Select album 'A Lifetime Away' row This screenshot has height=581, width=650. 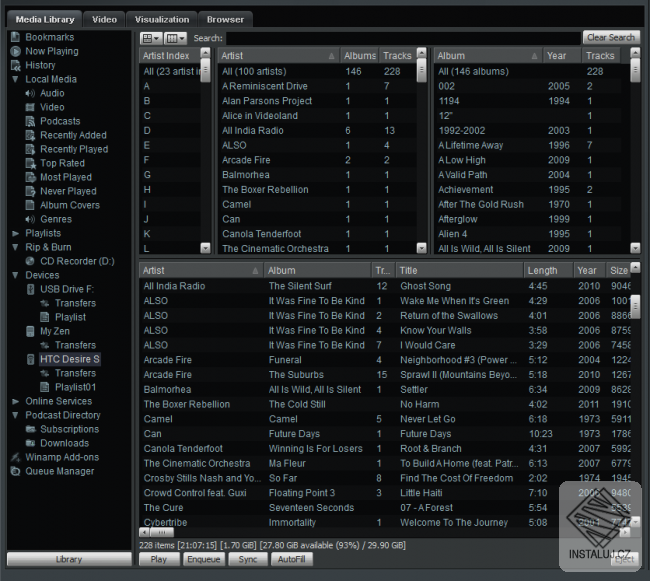tap(527, 145)
